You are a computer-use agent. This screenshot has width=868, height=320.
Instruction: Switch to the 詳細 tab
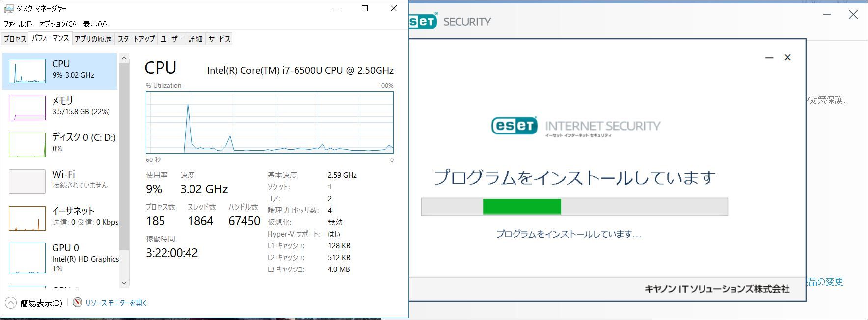point(195,39)
